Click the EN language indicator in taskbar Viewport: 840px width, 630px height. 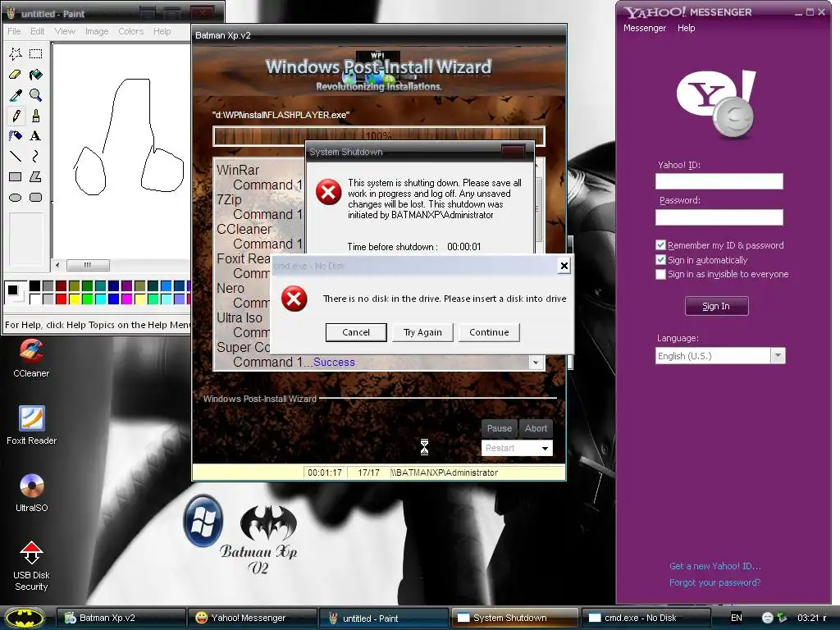pyautogui.click(x=737, y=618)
